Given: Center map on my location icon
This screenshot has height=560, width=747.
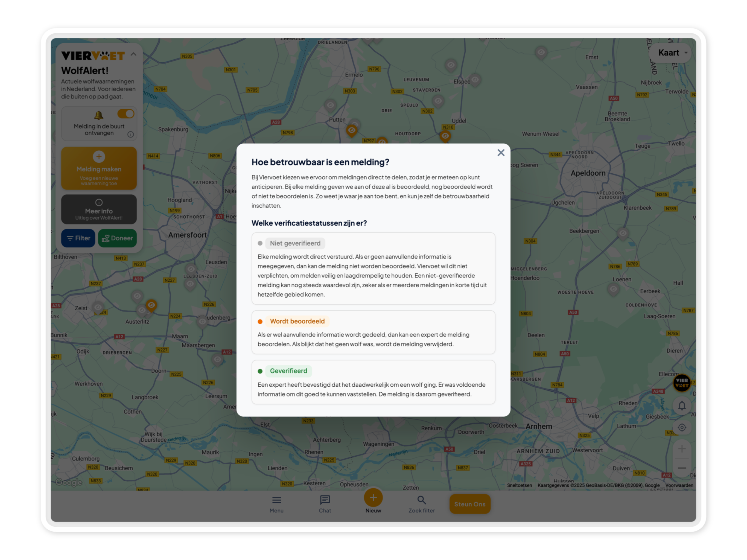Looking at the screenshot, I should coord(682,427).
